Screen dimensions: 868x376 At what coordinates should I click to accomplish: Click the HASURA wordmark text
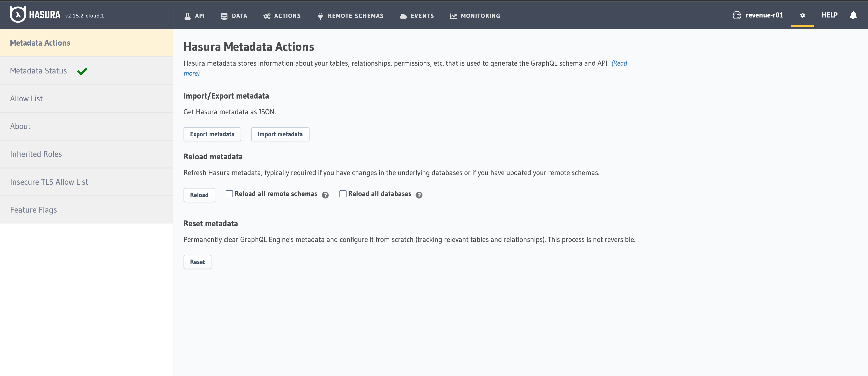point(44,15)
